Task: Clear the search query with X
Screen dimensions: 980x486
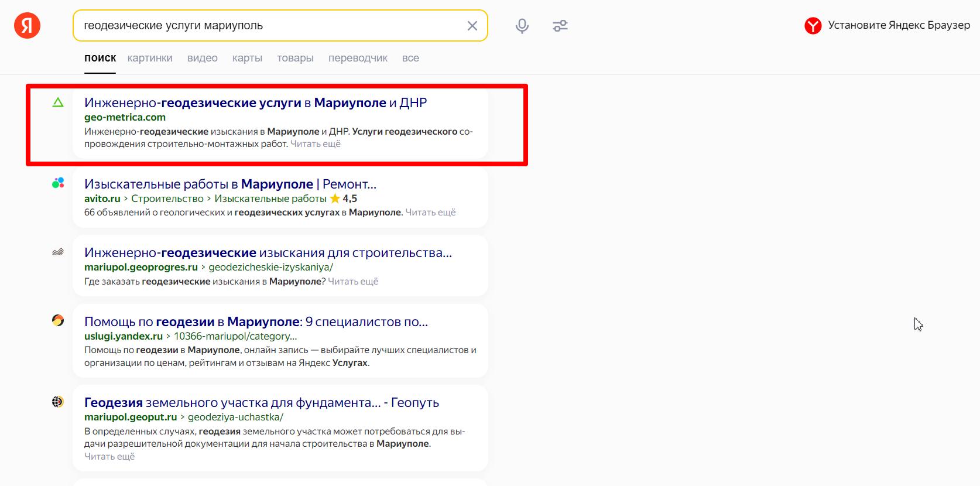Action: [x=472, y=26]
